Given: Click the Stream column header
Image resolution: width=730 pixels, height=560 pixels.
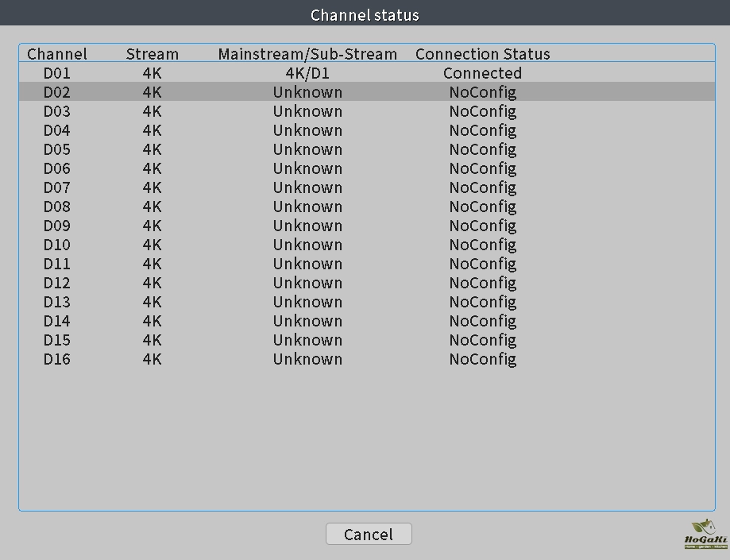Looking at the screenshot, I should click(152, 54).
